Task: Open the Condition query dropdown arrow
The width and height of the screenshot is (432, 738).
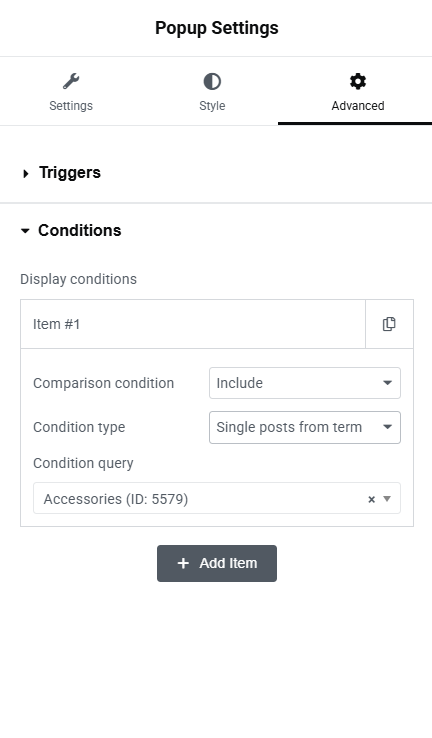Action: [x=387, y=498]
